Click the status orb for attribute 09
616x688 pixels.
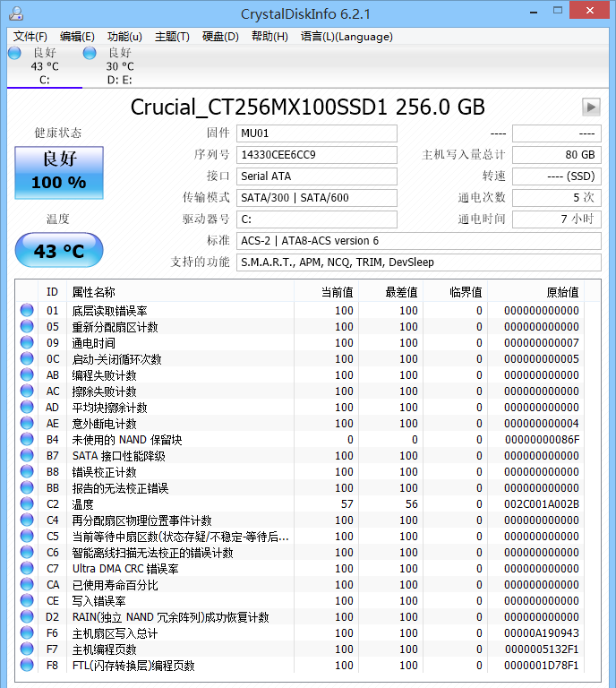[x=27, y=342]
